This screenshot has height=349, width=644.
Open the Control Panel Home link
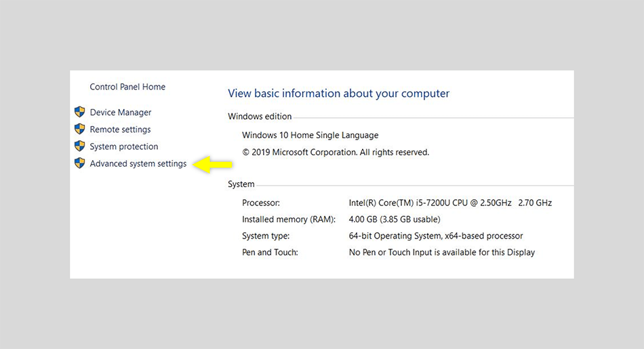(127, 87)
